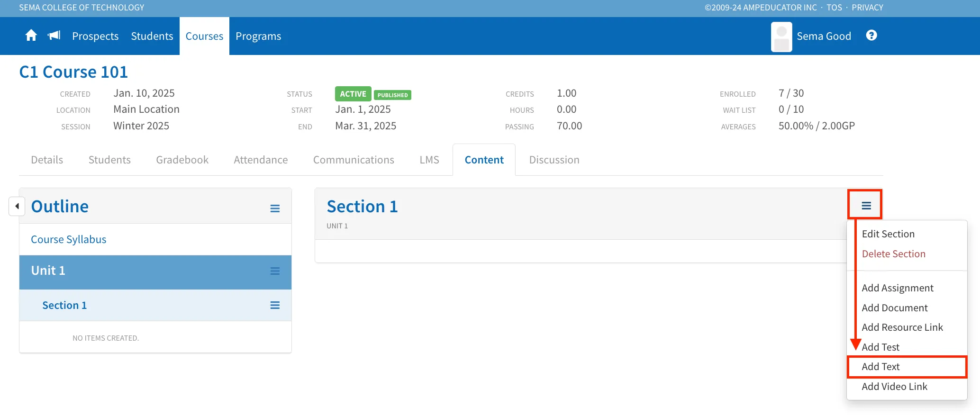The height and width of the screenshot is (416, 980).
Task: Open the Prospects nav item
Action: click(x=95, y=36)
